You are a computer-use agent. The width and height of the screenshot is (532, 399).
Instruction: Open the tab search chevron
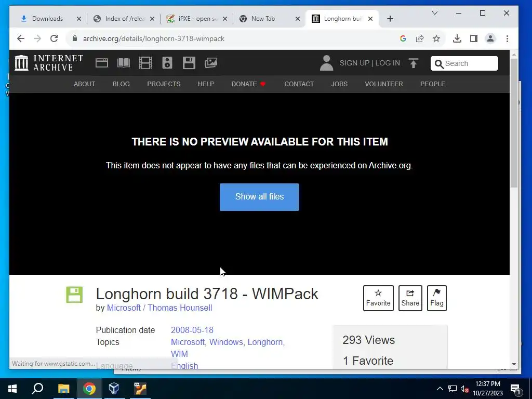435,13
